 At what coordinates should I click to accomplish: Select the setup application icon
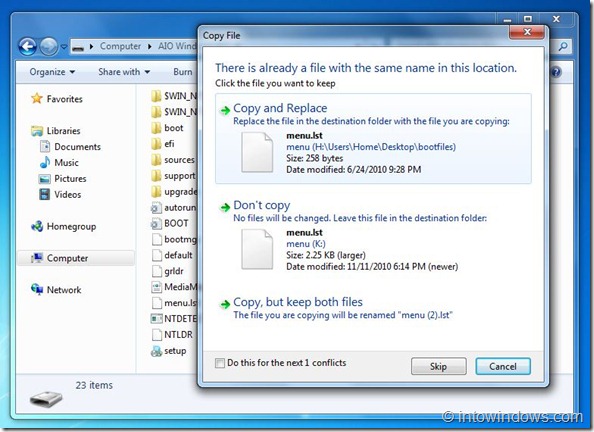(x=156, y=351)
